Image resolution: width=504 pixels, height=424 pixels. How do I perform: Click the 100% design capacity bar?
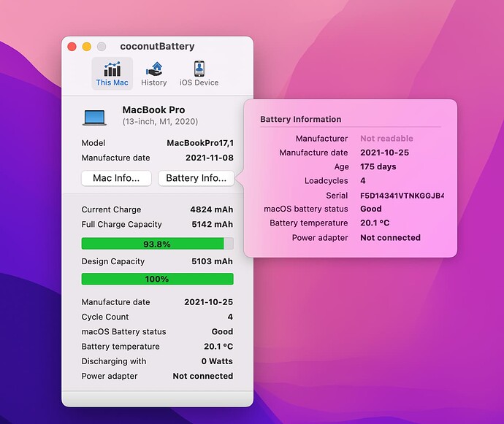coord(157,279)
